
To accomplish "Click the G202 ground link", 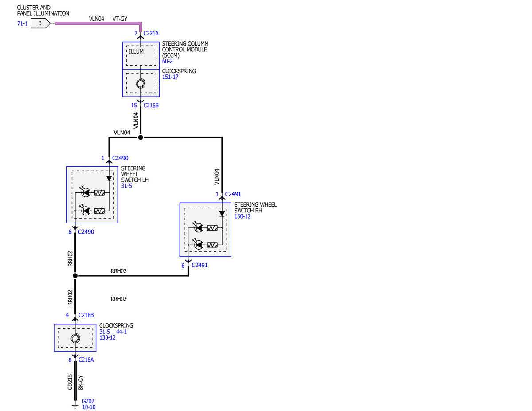I will coord(88,401).
